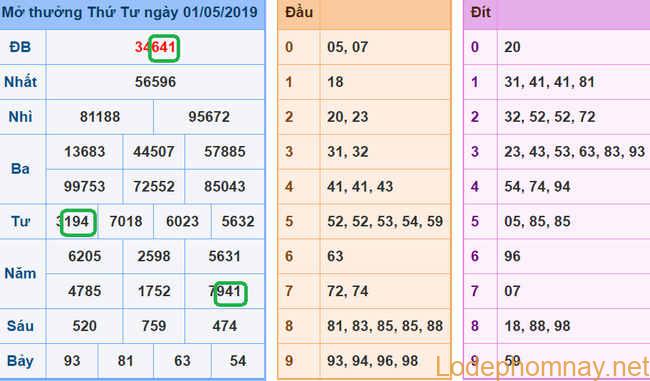
Task: Click fifth prize number 6205
Action: [x=85, y=256]
